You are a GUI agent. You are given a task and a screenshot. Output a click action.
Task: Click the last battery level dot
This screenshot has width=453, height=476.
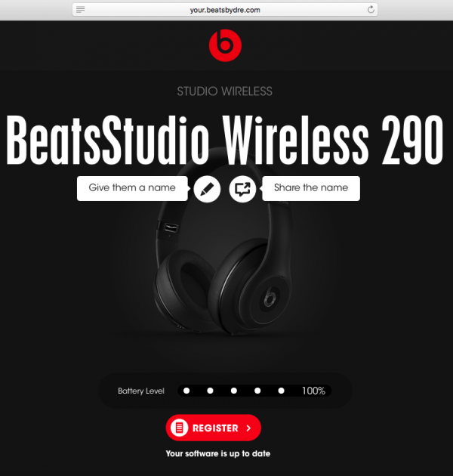tap(282, 391)
